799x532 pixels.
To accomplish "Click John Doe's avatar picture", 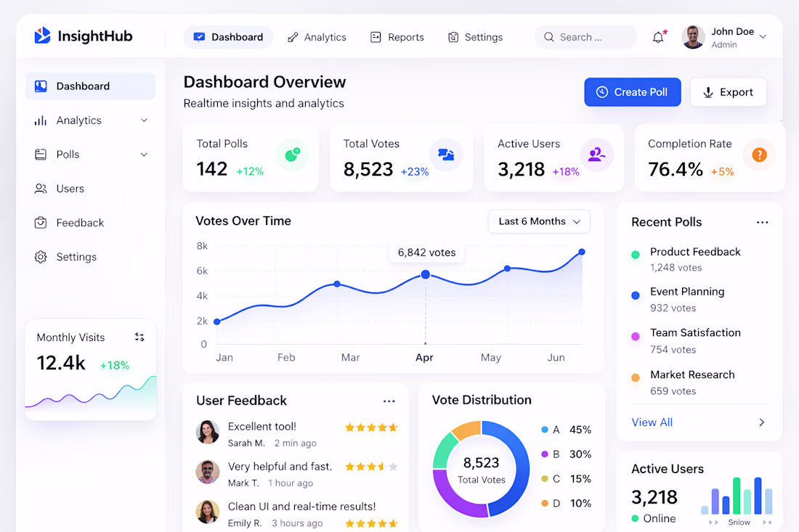I will click(693, 37).
